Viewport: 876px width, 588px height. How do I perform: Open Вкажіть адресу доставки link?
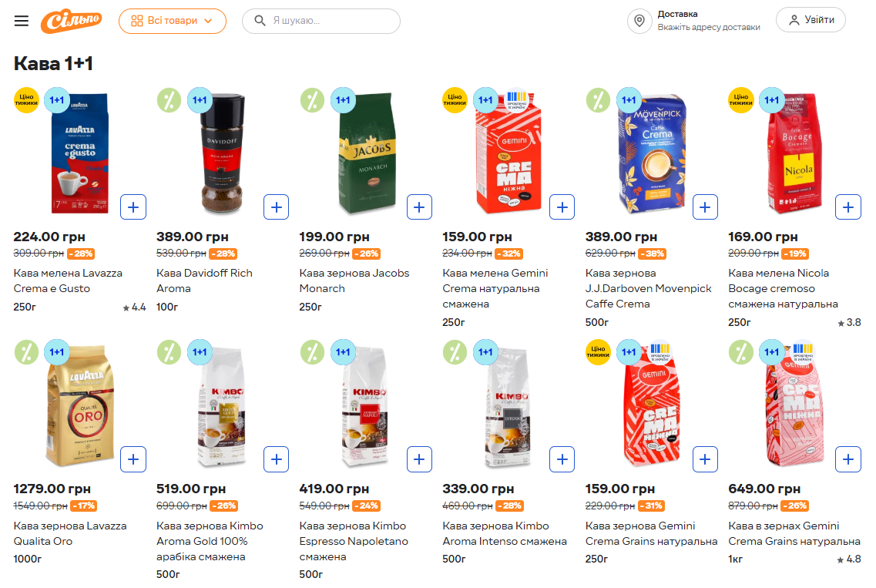[x=708, y=27]
